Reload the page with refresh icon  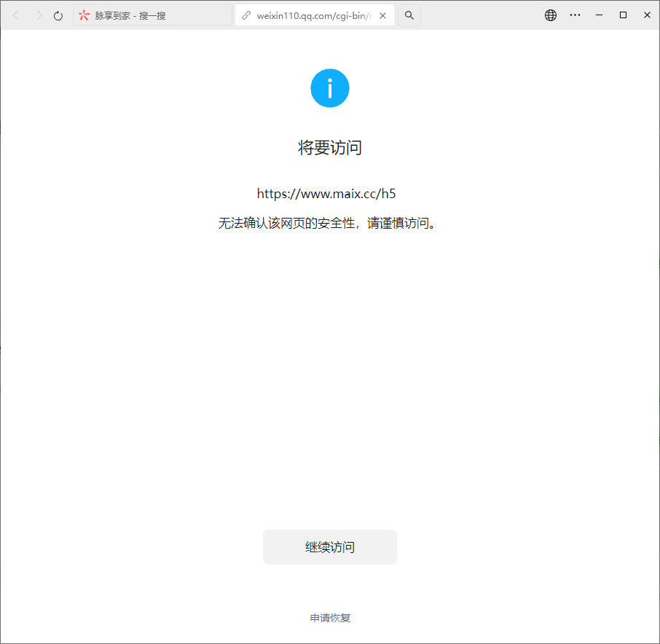point(58,15)
